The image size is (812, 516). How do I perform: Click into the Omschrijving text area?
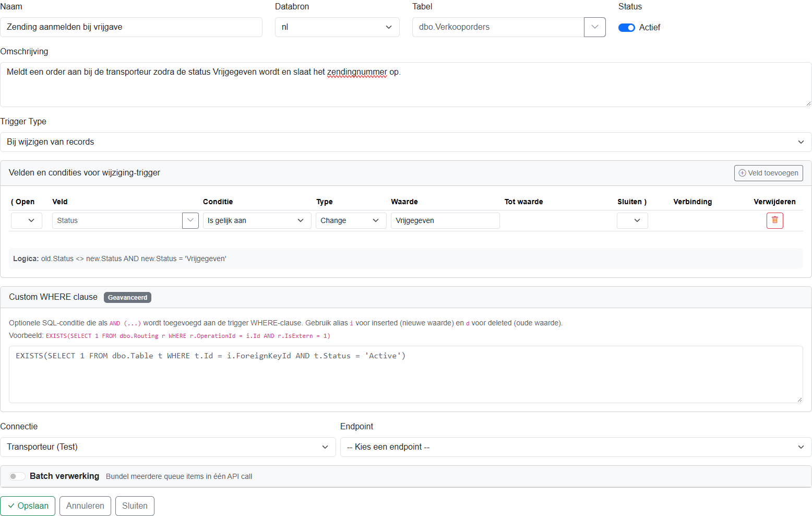[406, 85]
